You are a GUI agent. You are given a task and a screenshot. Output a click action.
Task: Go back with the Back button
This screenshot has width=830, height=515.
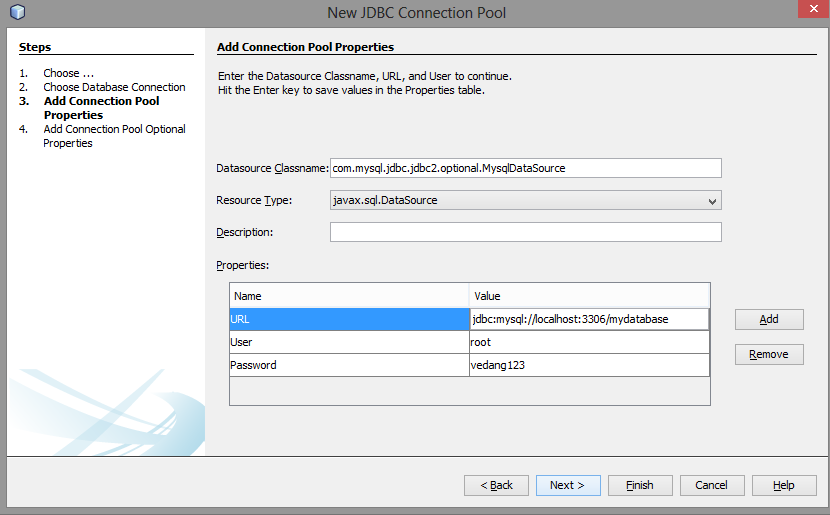496,485
